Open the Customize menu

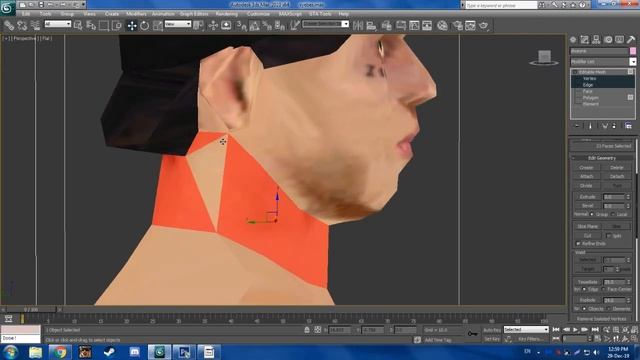coord(258,14)
